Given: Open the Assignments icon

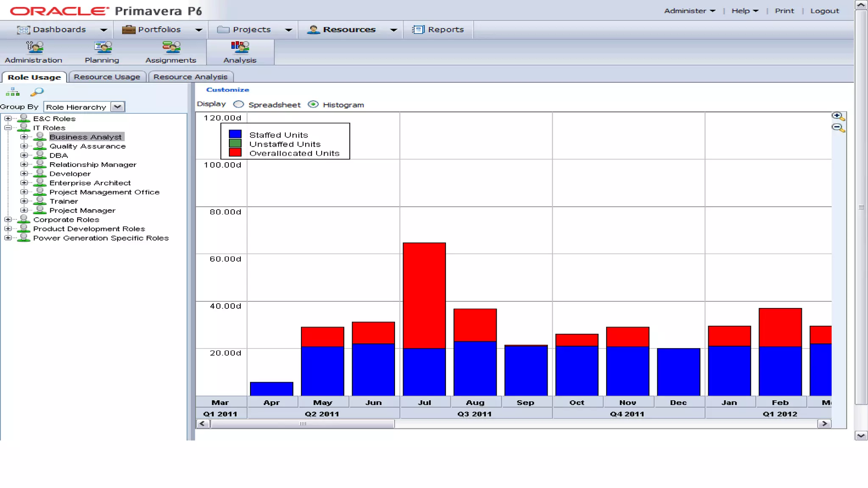Looking at the screenshot, I should [x=171, y=52].
